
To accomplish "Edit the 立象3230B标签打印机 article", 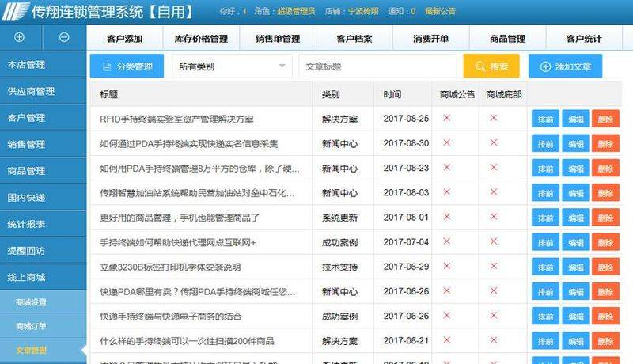I will 574,267.
